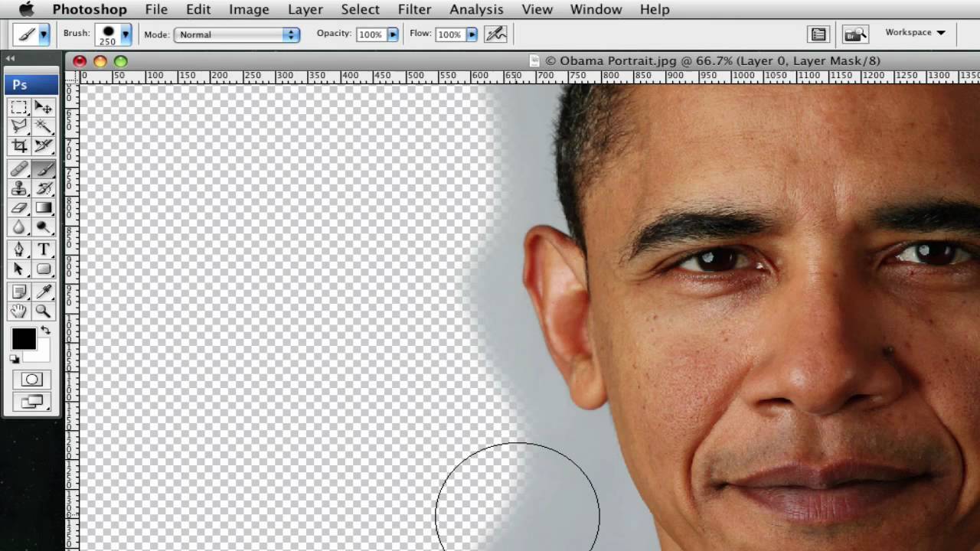This screenshot has height=551, width=980.
Task: Select the Clone Stamp tool
Action: click(19, 188)
